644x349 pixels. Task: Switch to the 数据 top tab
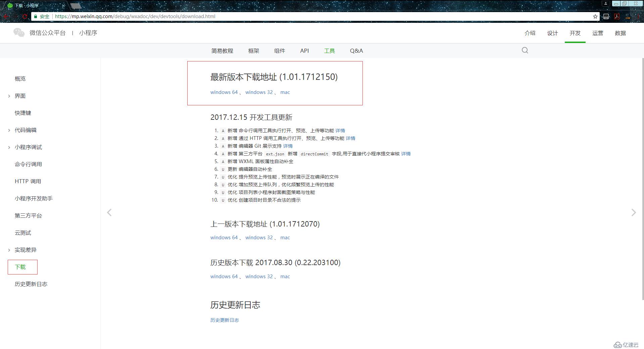pyautogui.click(x=620, y=33)
